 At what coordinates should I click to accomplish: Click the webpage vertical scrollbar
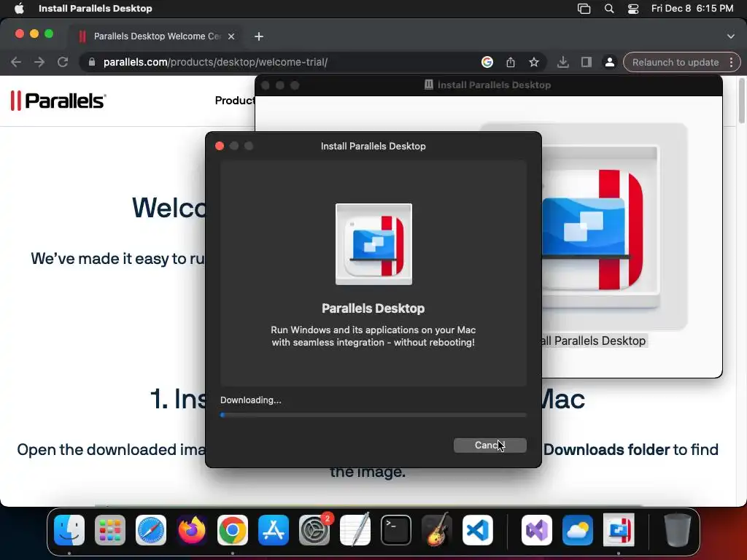742,100
